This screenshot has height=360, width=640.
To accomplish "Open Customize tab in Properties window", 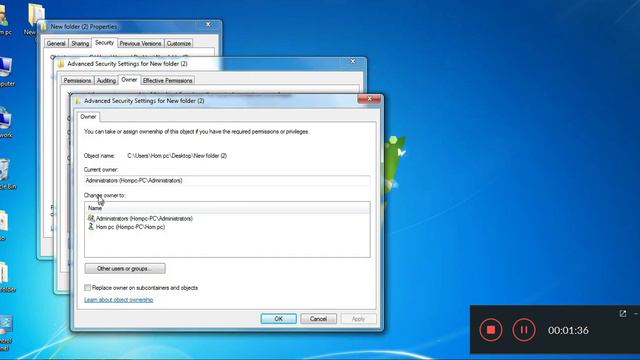I will pos(179,43).
